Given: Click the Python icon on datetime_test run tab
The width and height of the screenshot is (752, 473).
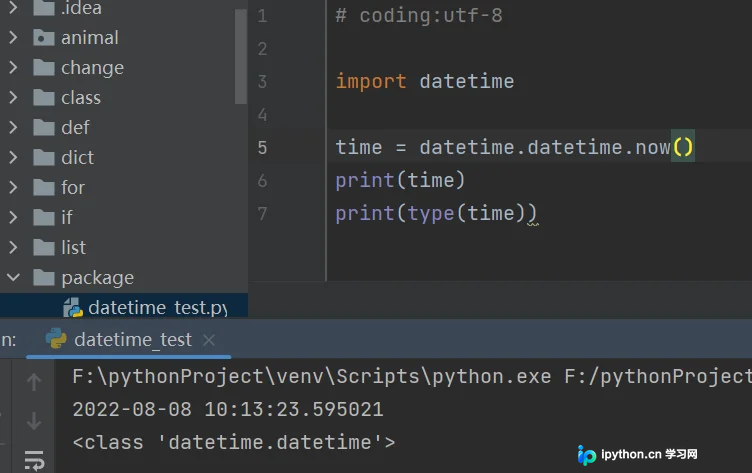Looking at the screenshot, I should click(x=56, y=339).
